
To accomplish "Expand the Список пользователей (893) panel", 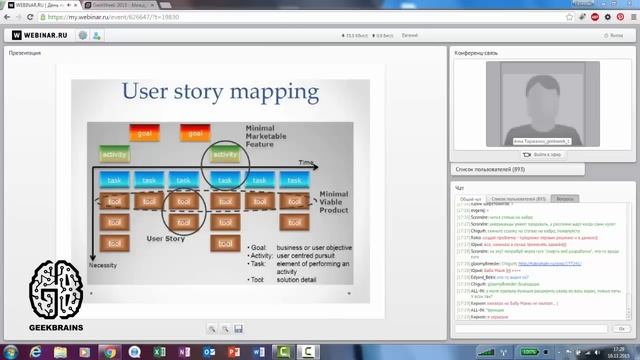I will [518, 169].
